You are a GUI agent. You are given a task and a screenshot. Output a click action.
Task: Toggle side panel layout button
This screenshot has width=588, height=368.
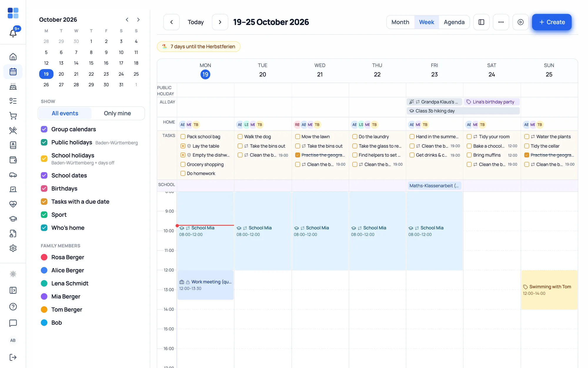pos(481,22)
